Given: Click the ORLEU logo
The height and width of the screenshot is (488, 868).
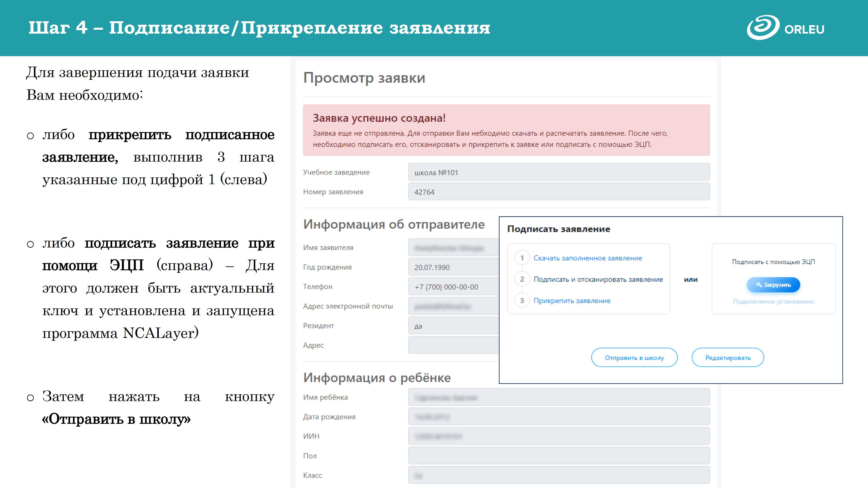Looking at the screenshot, I should tap(786, 28).
